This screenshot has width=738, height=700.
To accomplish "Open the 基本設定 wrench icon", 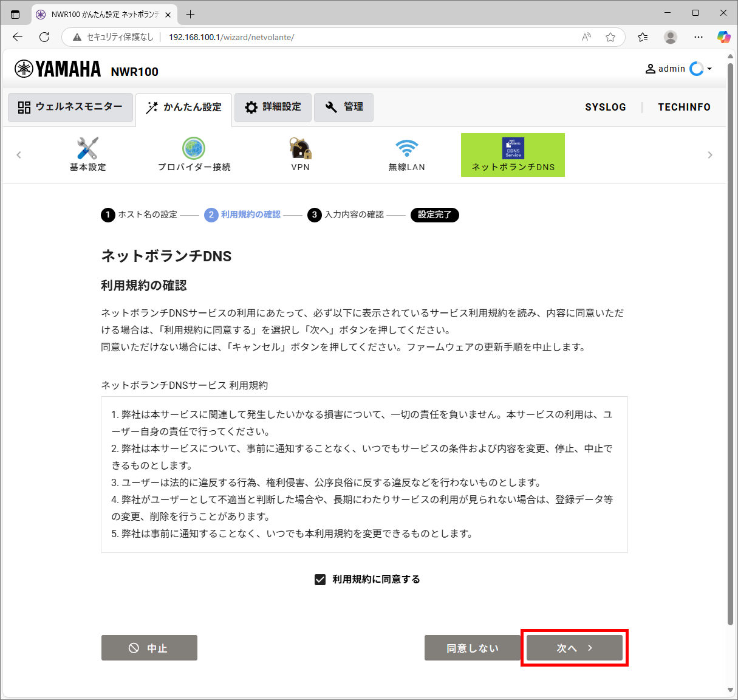I will 87,148.
